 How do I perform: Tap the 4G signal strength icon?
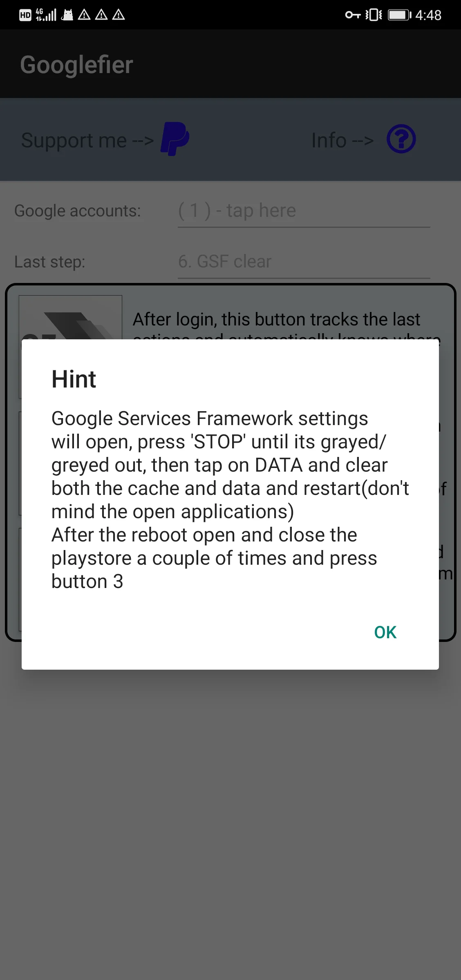(x=46, y=15)
